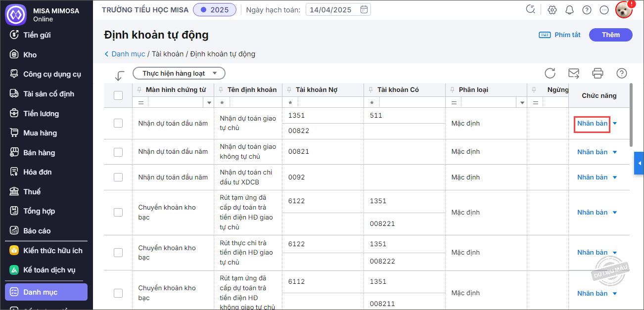
Task: Check the box for Nhận dự toán giao tự chủ row
Action: pyautogui.click(x=118, y=123)
